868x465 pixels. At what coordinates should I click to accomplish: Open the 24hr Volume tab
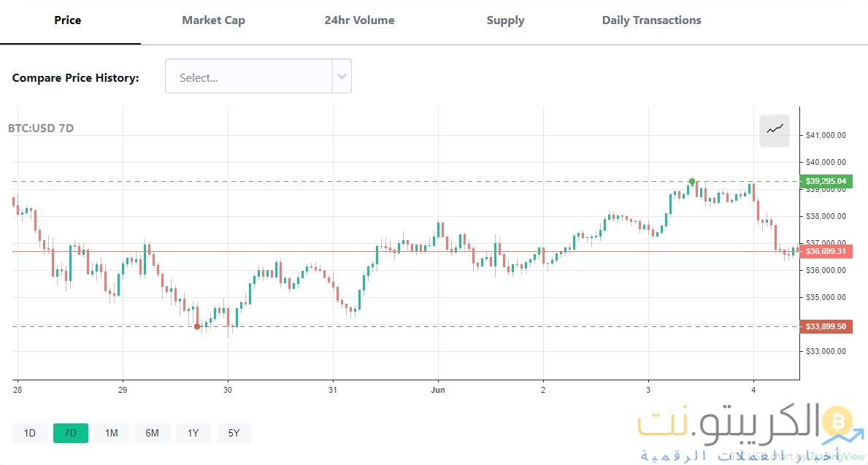[359, 20]
